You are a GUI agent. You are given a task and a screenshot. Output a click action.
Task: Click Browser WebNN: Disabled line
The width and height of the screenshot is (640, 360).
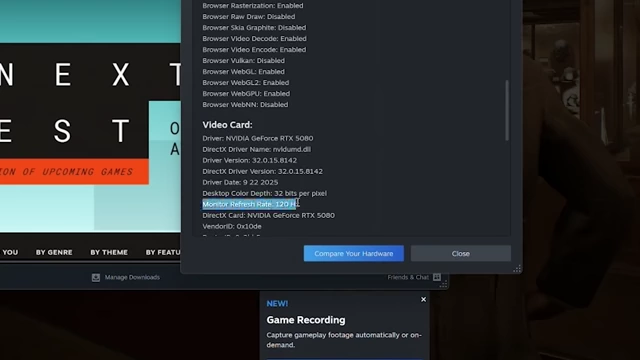pos(245,105)
